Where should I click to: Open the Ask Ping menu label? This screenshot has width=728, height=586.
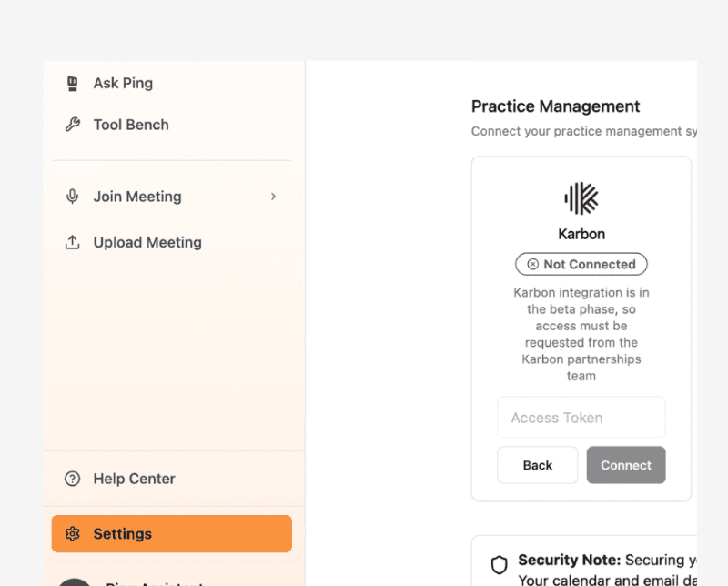tap(123, 83)
